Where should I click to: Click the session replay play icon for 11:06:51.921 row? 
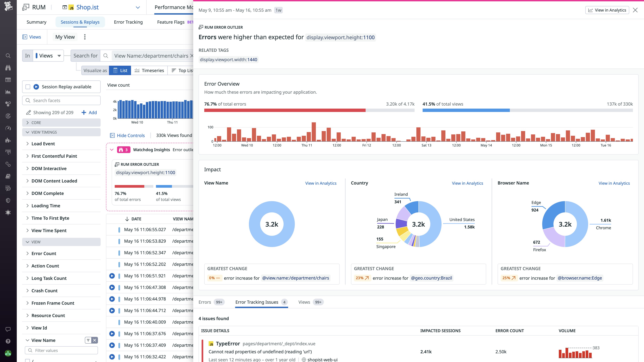[x=112, y=276]
